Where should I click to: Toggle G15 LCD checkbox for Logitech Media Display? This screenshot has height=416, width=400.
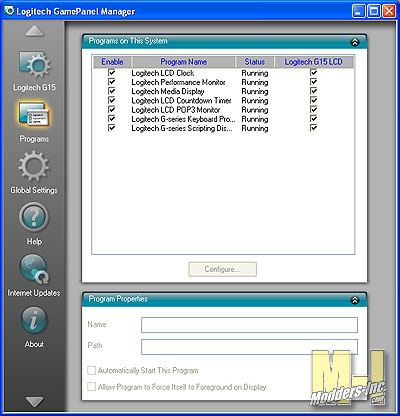[313, 91]
